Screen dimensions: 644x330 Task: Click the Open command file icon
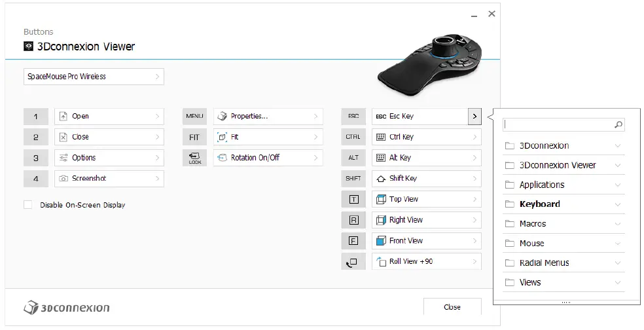point(63,117)
